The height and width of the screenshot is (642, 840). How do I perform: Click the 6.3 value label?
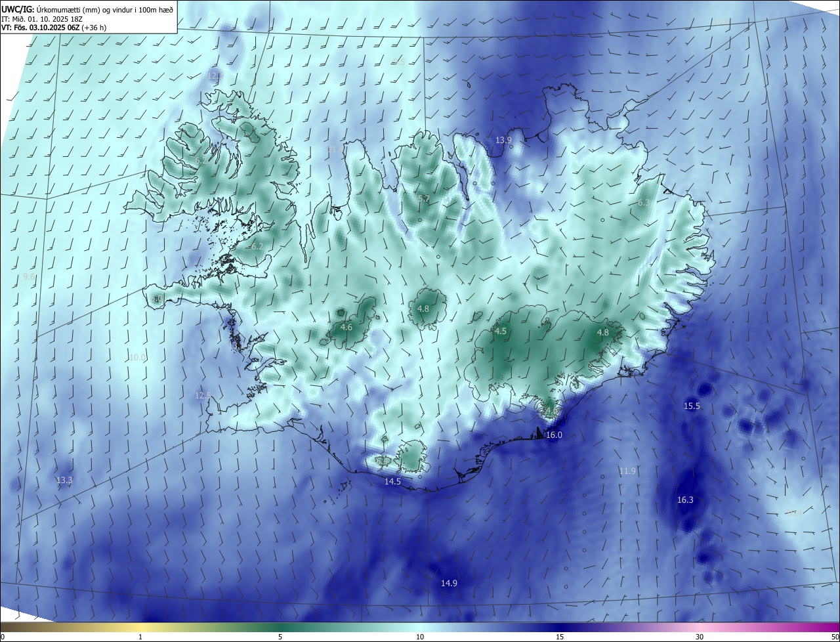(644, 202)
